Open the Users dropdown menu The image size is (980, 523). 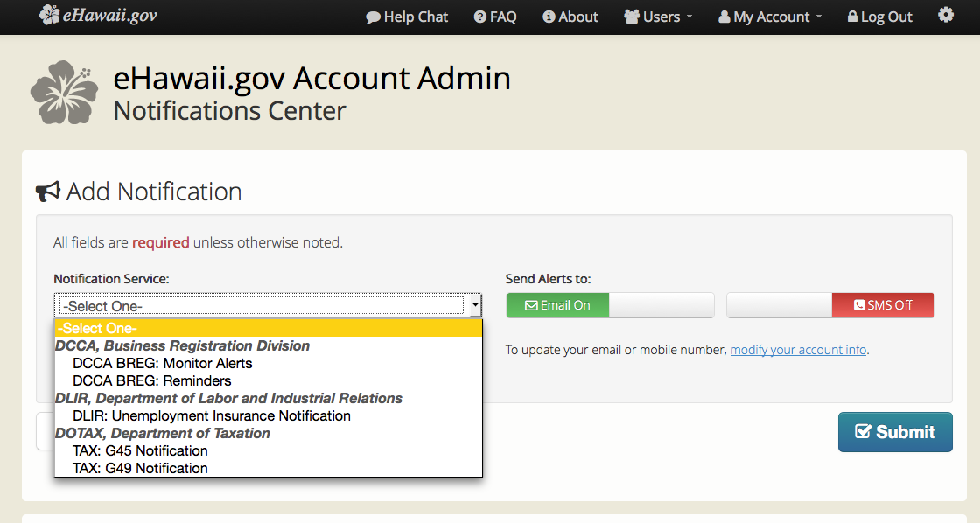tap(659, 17)
